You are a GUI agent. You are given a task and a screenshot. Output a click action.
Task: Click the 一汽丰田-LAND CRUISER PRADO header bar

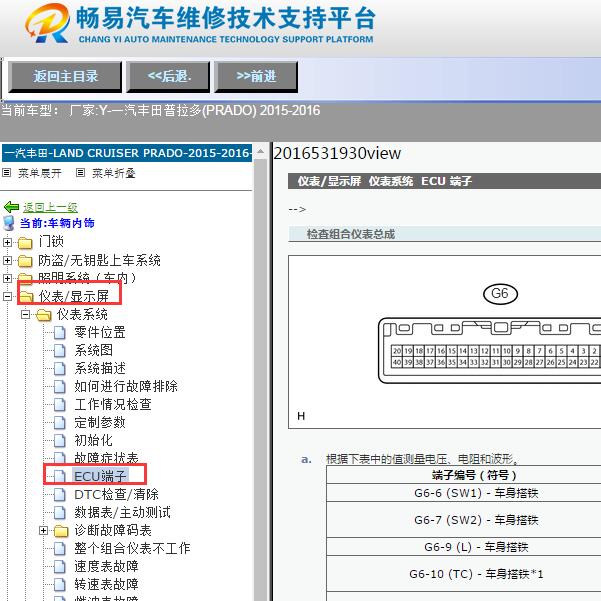click(127, 153)
